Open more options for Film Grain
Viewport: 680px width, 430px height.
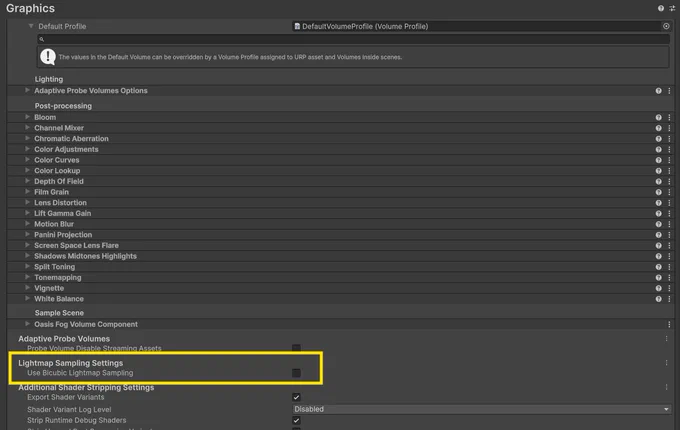click(669, 192)
